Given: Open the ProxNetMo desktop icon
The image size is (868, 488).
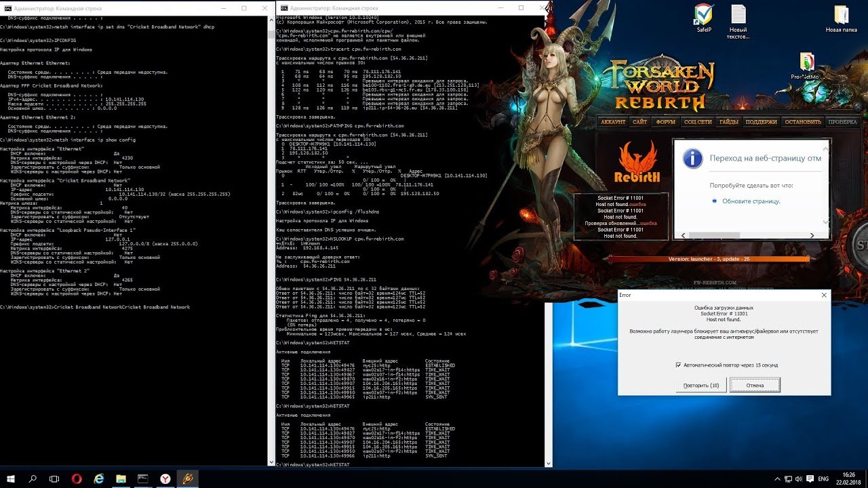Looking at the screenshot, I should [x=806, y=66].
